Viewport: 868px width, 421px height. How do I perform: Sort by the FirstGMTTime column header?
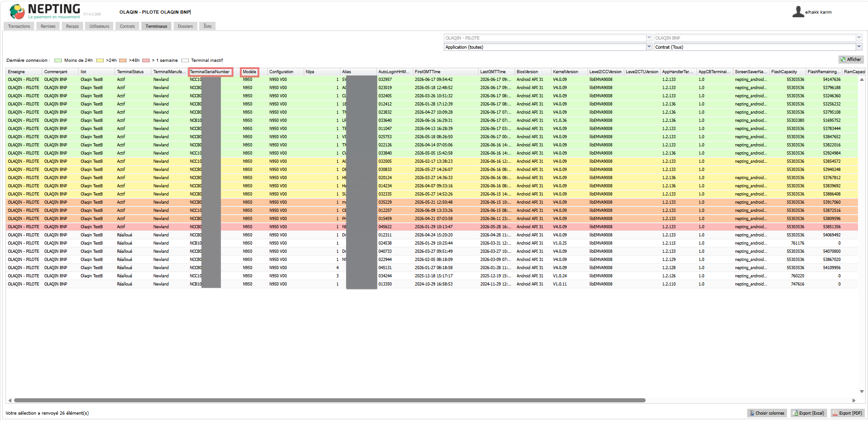click(446, 72)
